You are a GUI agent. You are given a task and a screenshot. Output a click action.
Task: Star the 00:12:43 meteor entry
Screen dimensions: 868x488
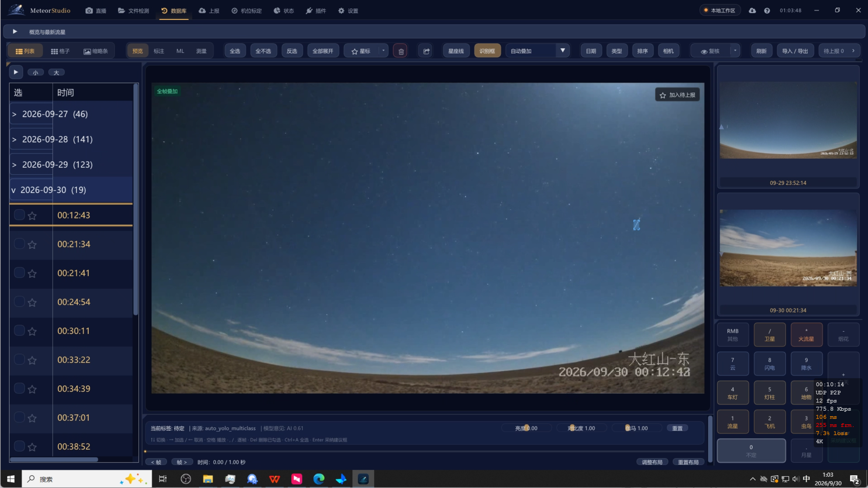coord(32,216)
